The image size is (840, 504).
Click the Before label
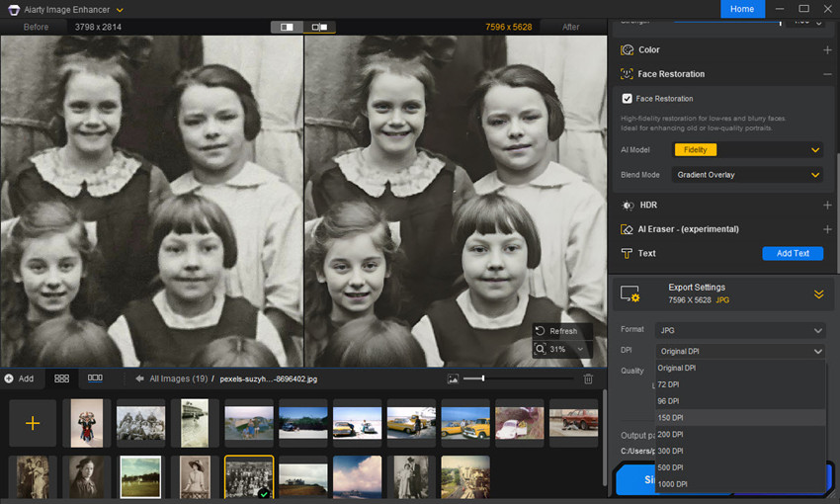(x=36, y=27)
